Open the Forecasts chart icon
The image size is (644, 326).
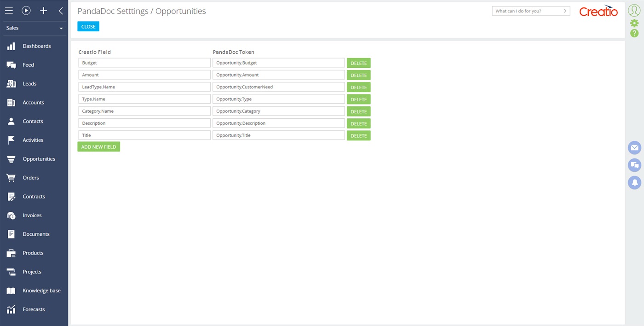point(11,309)
